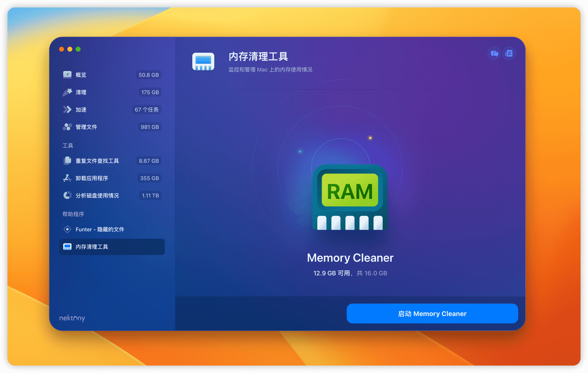This screenshot has width=588, height=373.
Task: Click the 加速 speedup chevrons icon
Action: pyautogui.click(x=67, y=110)
